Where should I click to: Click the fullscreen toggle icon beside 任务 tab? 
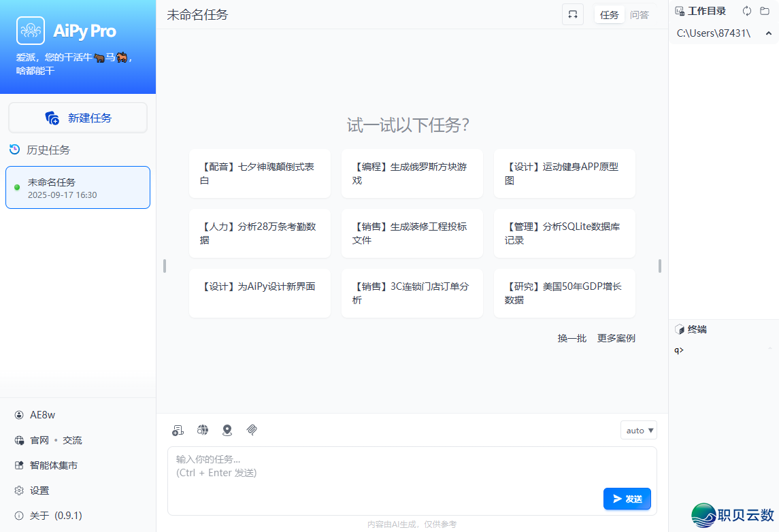click(x=573, y=14)
